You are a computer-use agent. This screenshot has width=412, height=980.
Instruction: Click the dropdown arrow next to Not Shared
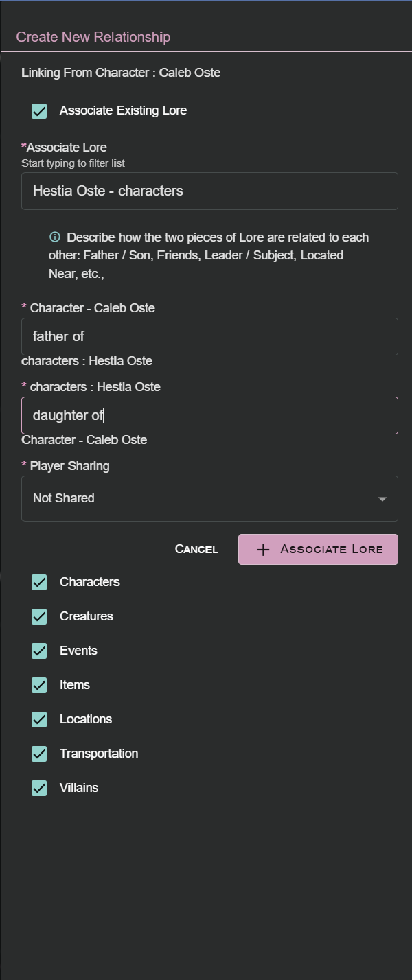click(382, 499)
